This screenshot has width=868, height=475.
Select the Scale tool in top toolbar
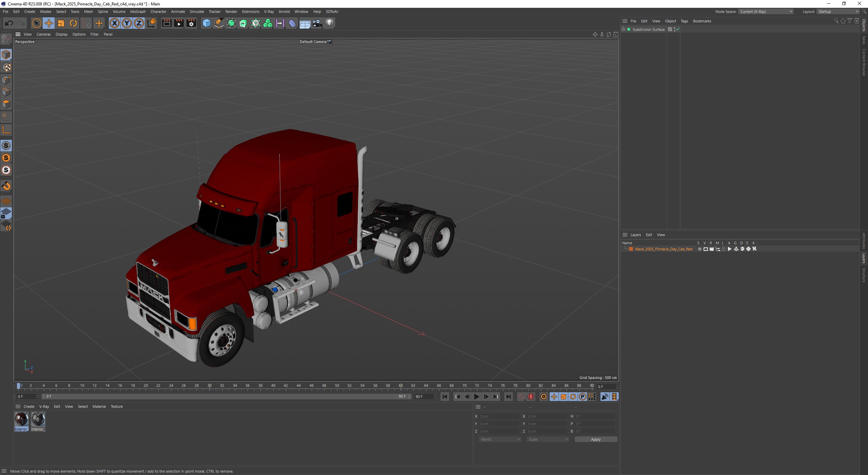point(61,23)
